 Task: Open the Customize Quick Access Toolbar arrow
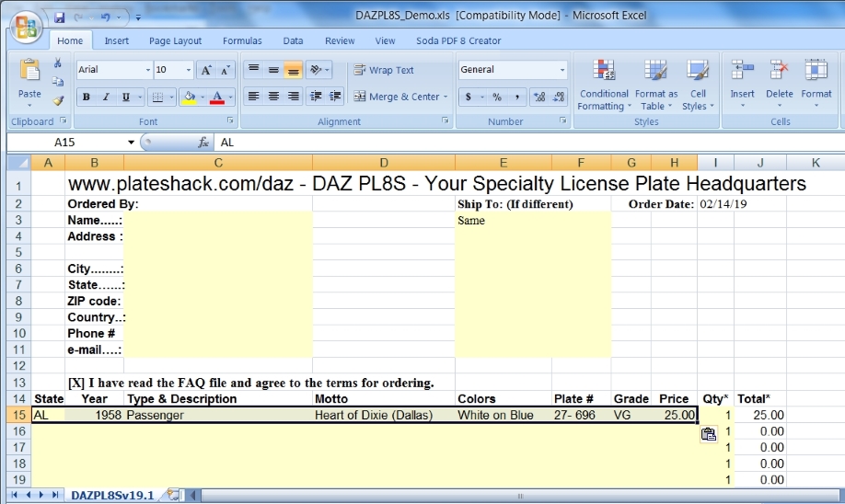click(138, 17)
